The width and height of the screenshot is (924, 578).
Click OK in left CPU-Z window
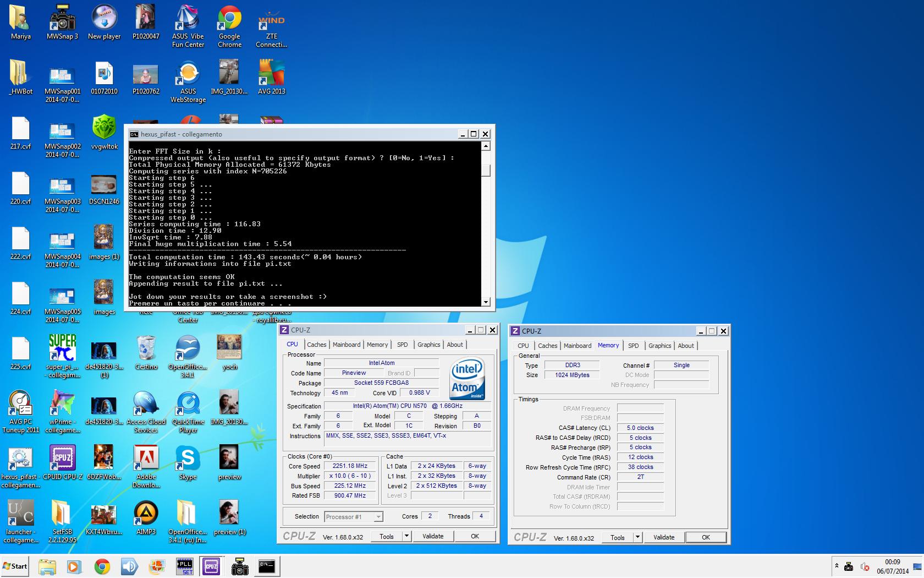click(475, 536)
